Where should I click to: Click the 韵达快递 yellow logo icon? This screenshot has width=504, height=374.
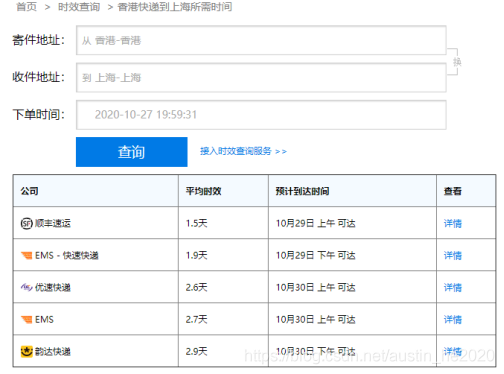tap(27, 351)
